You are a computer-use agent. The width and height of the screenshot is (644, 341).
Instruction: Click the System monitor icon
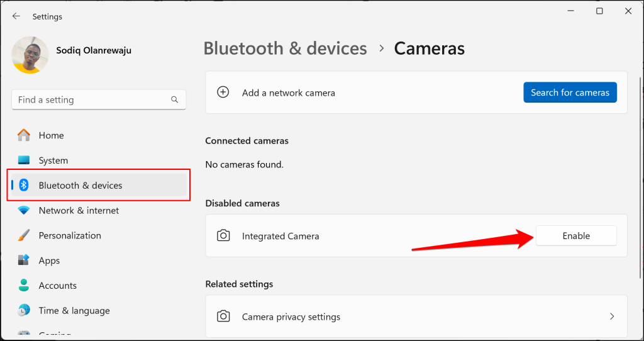[24, 160]
